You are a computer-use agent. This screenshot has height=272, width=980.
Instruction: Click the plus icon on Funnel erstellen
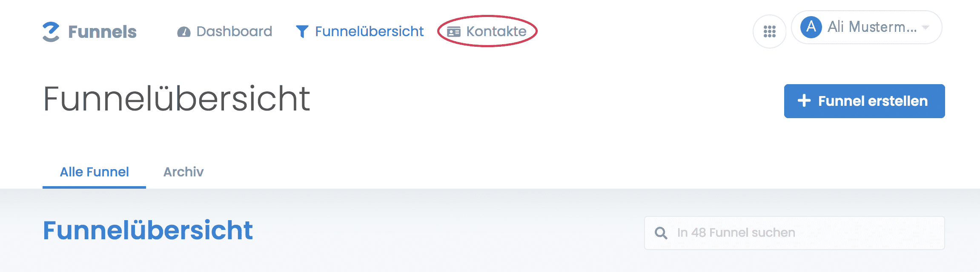[x=804, y=101]
